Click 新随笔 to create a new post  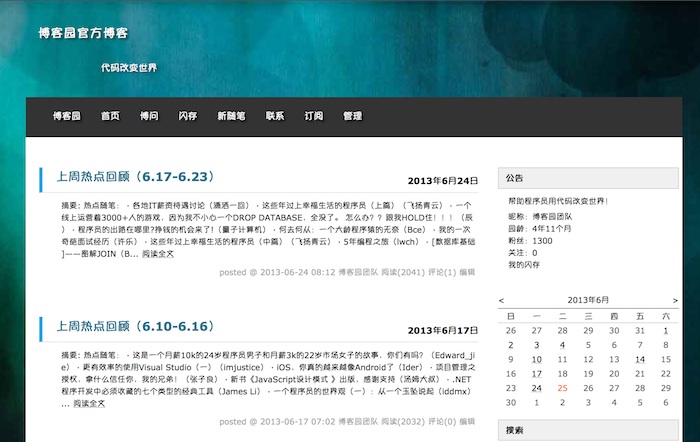pos(232,116)
